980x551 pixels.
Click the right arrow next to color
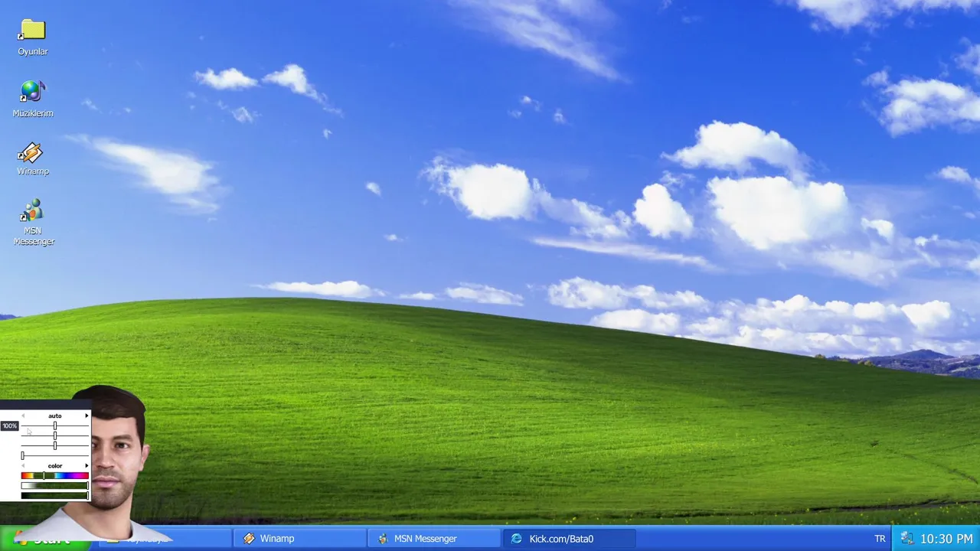(87, 465)
